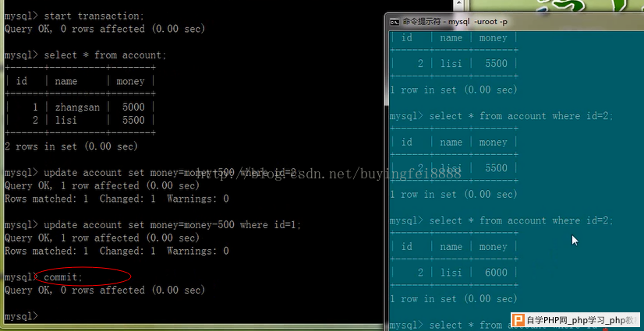Click the 'select * from account;' command line
This screenshot has width=644, height=331.
pyautogui.click(x=86, y=55)
